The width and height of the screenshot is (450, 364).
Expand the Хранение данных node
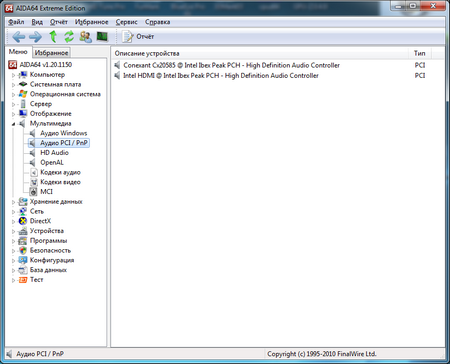click(x=13, y=202)
